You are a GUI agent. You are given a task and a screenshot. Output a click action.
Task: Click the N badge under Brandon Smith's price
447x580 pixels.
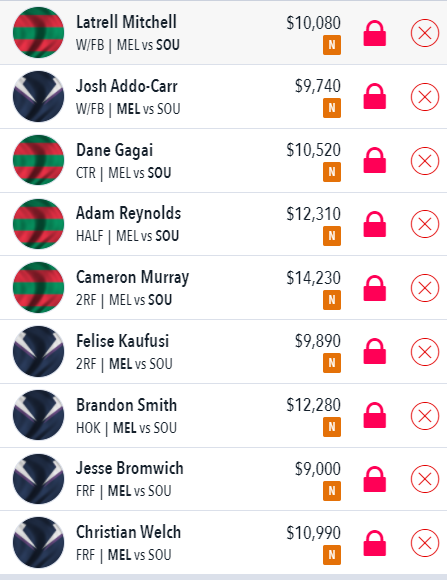click(x=332, y=427)
